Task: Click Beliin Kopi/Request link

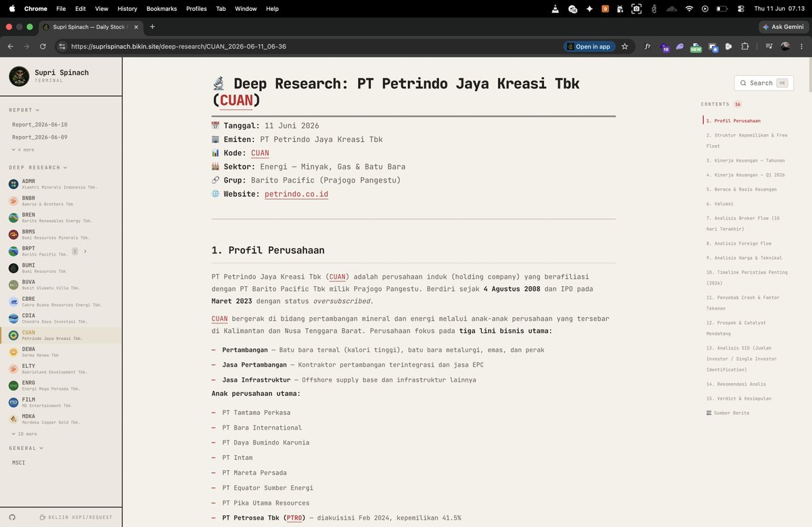Action: click(76, 518)
